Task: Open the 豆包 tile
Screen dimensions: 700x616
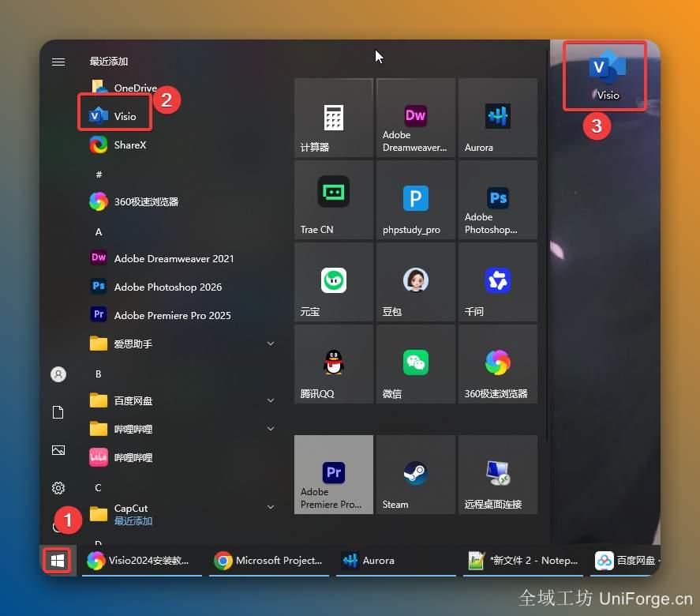Action: [x=416, y=282]
